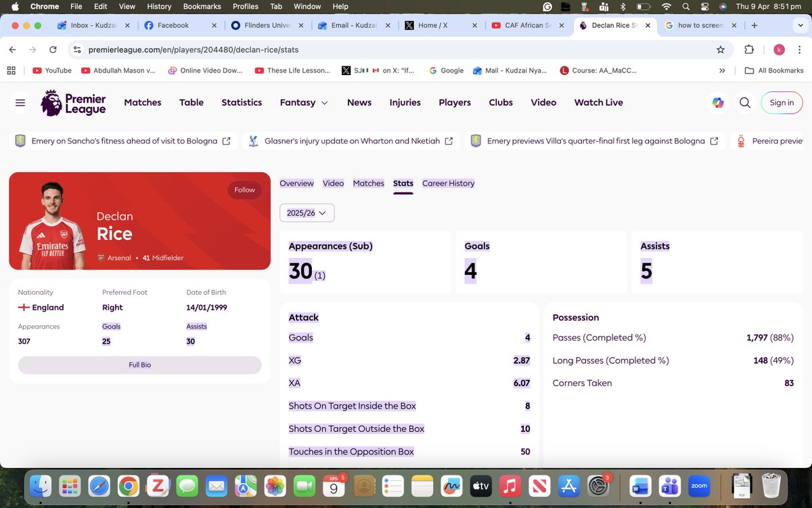Open new tab with plus button
The image size is (812, 508).
point(754,25)
